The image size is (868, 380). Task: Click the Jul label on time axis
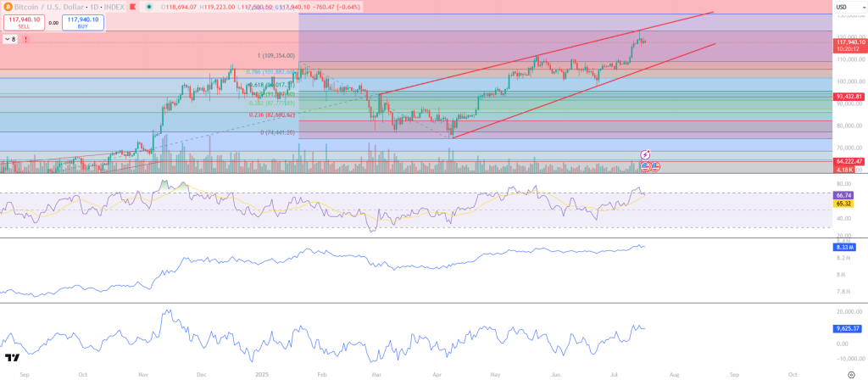click(615, 374)
